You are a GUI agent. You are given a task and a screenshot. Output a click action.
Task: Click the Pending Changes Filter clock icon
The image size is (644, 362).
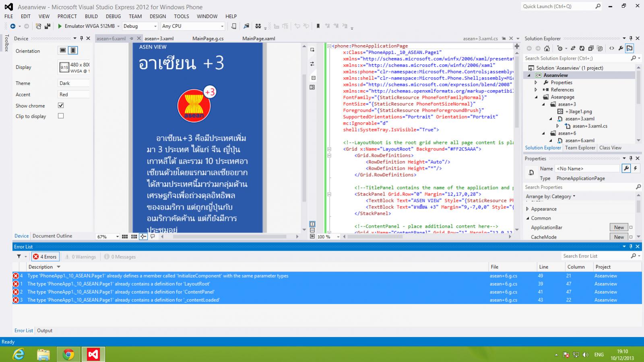(560, 48)
